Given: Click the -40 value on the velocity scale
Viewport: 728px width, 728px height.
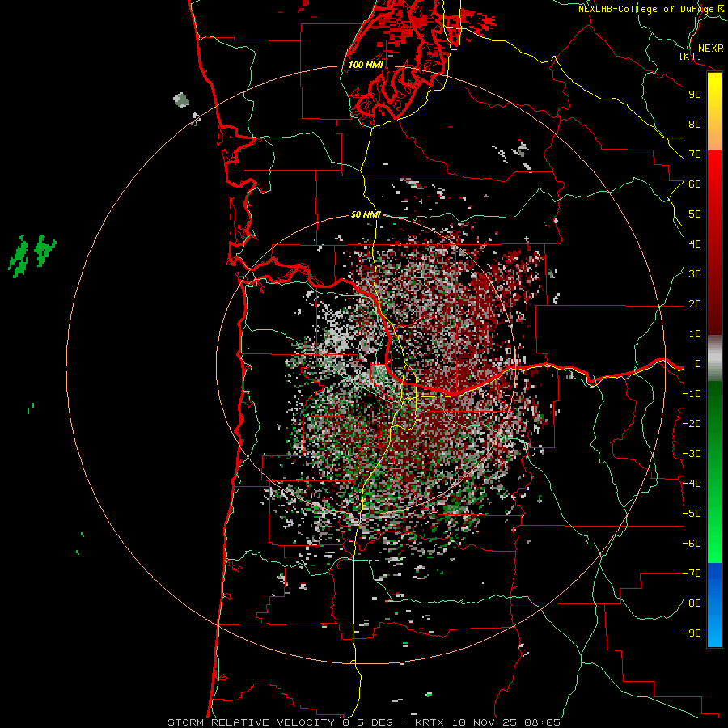Looking at the screenshot, I should (x=692, y=484).
